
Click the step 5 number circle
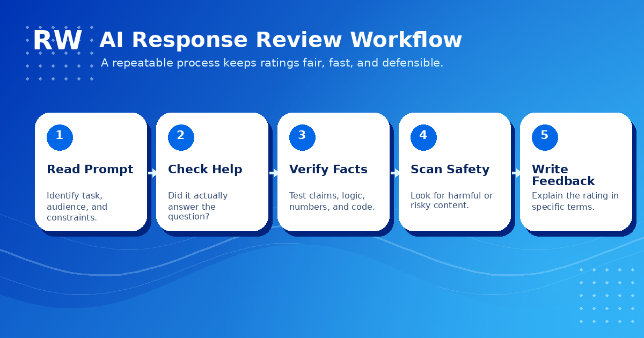(x=545, y=137)
